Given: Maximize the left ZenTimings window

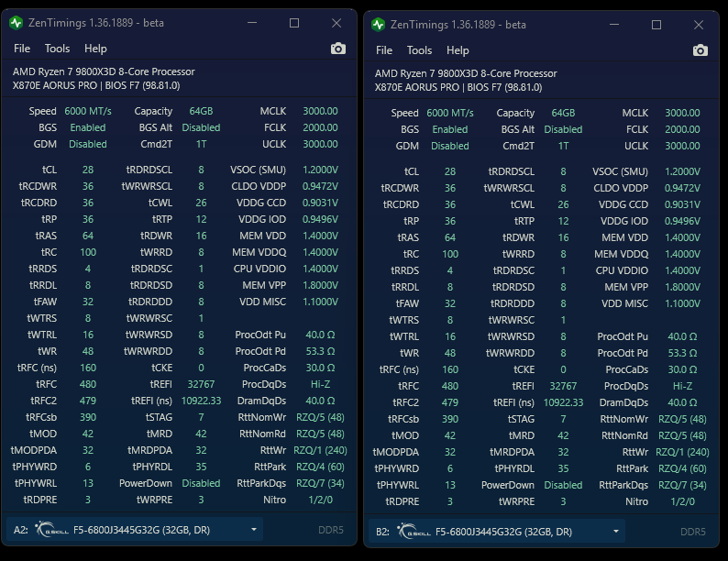Looking at the screenshot, I should 294,23.
